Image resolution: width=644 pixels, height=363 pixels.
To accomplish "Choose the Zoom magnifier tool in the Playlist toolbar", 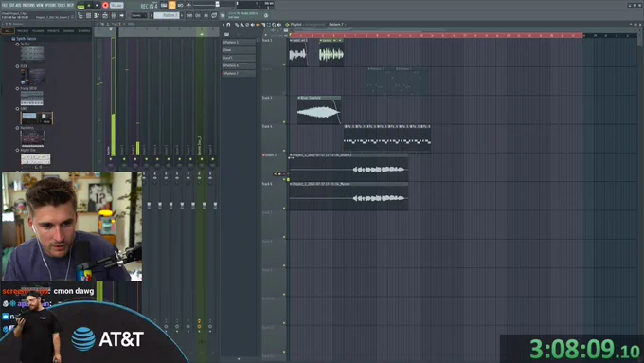I will (274, 25).
